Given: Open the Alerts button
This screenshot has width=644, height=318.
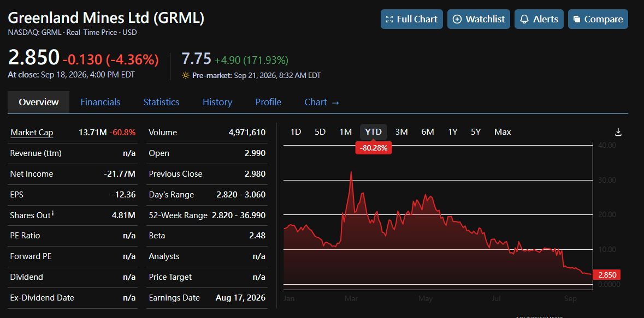Looking at the screenshot, I should 539,19.
